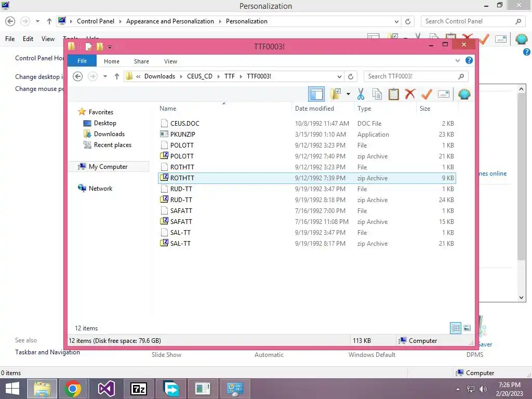532x399 pixels.
Task: Click orange checkmark Properties icon in TTF0003! toolbar
Action: click(x=427, y=94)
